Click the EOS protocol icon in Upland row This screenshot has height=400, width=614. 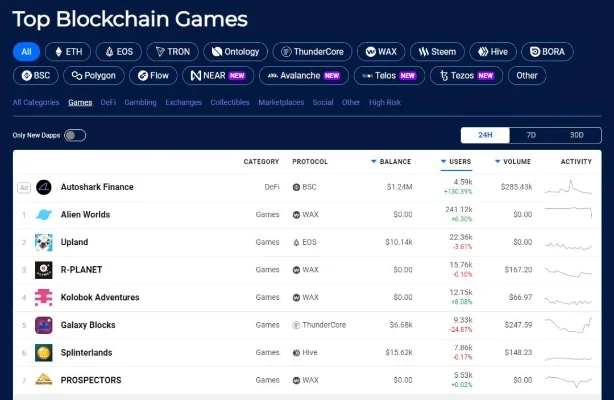(296, 243)
